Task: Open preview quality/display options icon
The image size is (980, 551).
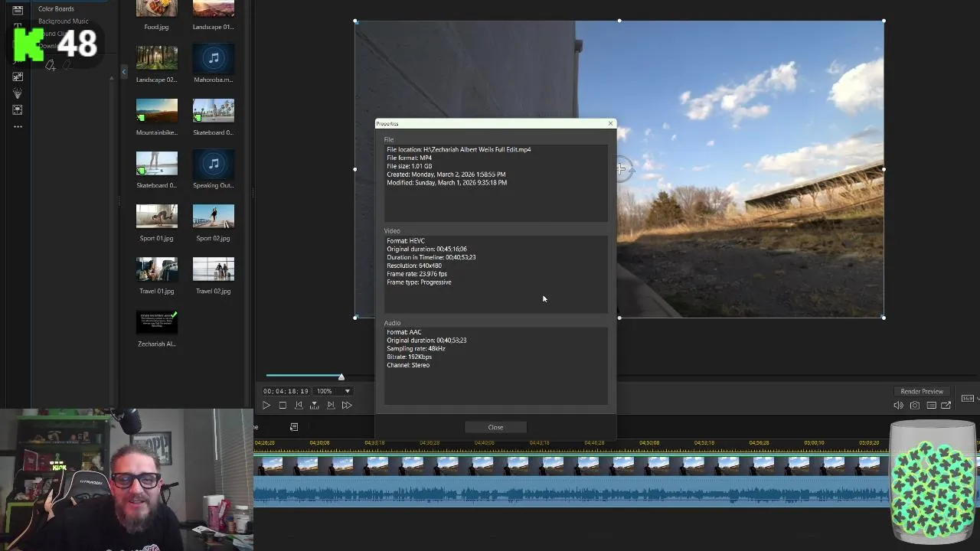Action: coord(931,406)
